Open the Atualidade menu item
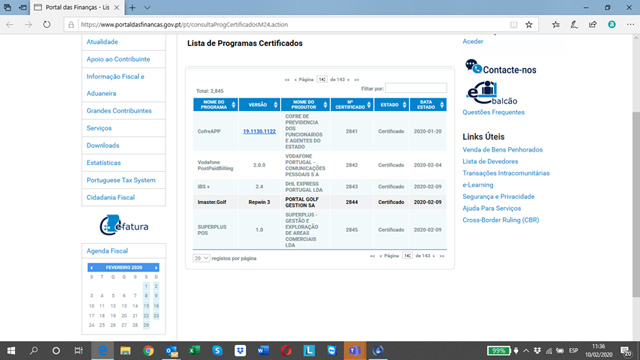This screenshot has width=640, height=360. coord(102,42)
